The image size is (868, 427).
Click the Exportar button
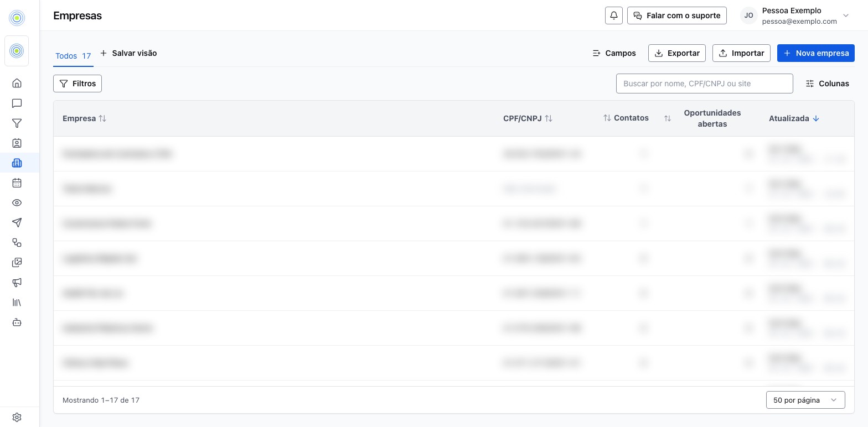[x=677, y=53]
